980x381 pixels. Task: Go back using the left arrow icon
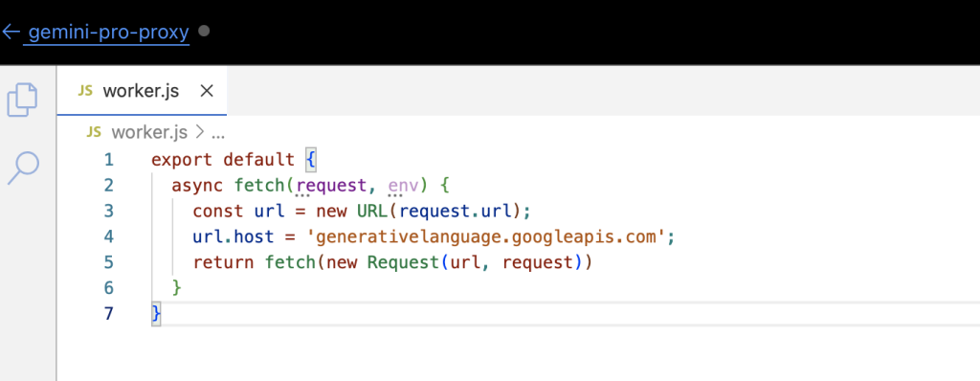tap(11, 32)
